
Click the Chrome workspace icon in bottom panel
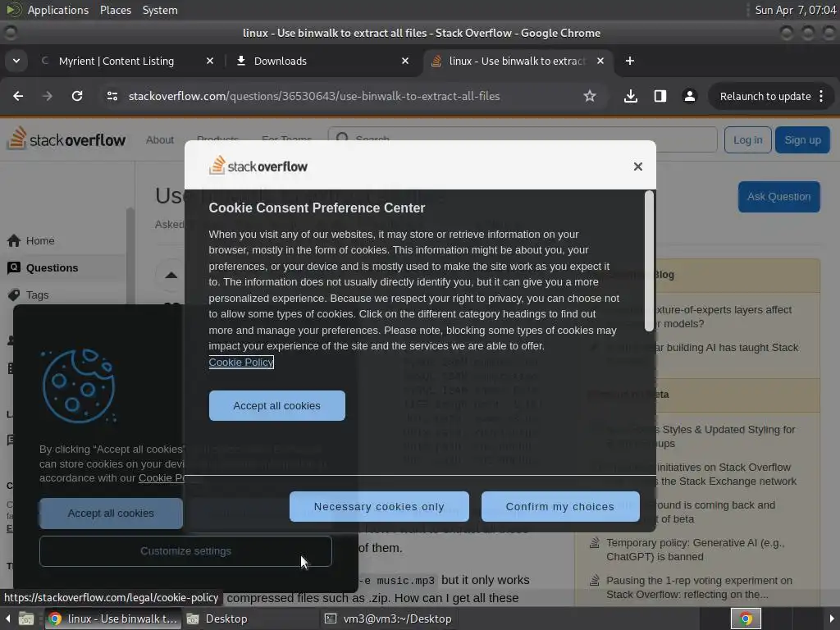click(x=746, y=619)
